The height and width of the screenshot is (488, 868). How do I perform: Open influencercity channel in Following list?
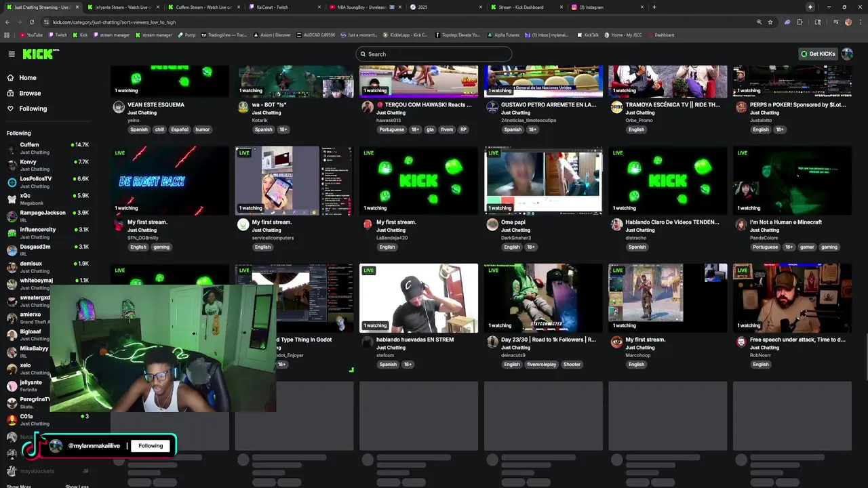(47, 233)
